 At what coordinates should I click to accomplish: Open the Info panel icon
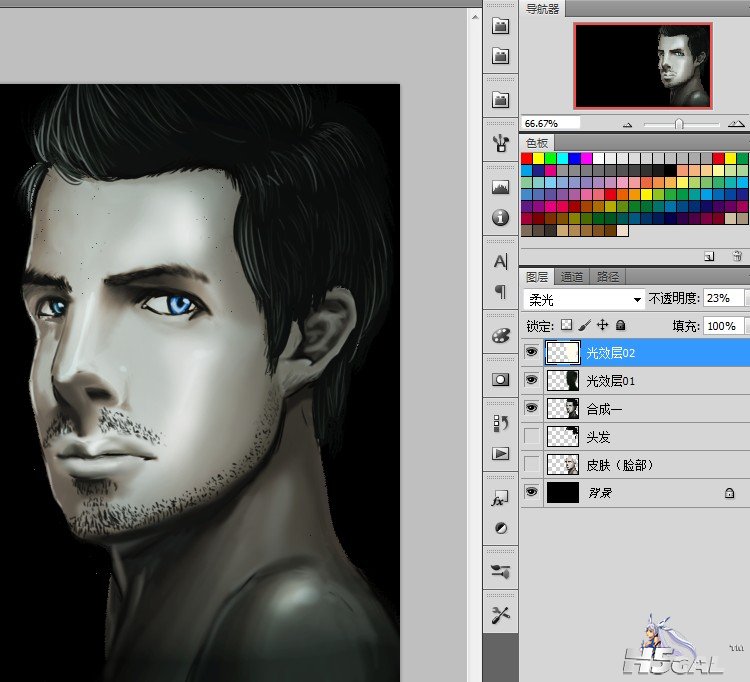(500, 218)
